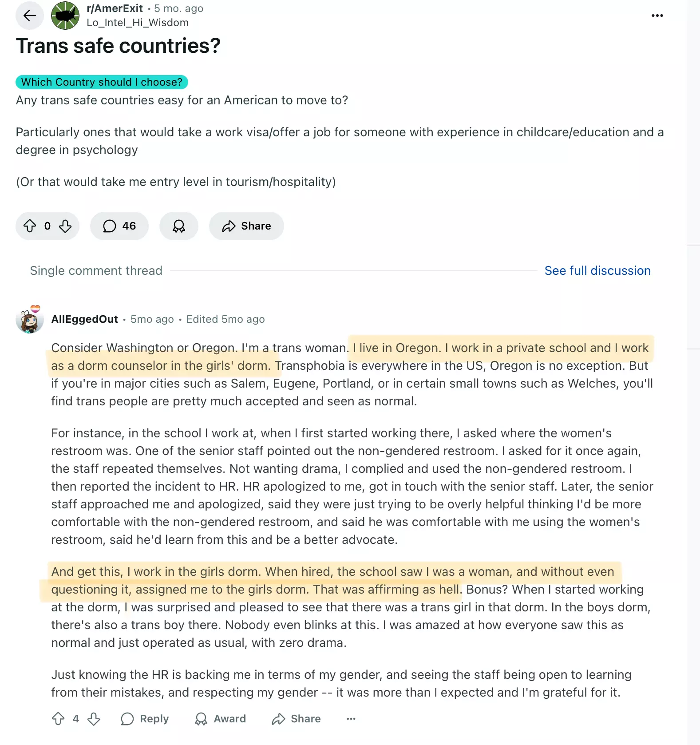Give an award to the post

click(x=179, y=226)
